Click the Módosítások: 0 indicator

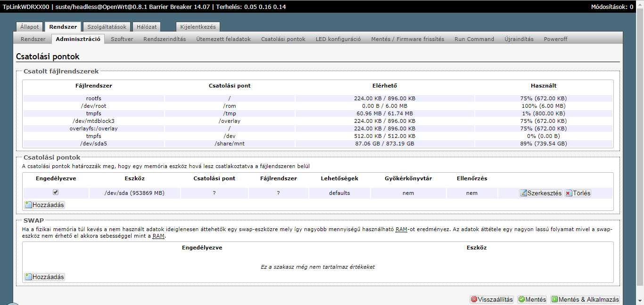point(612,7)
